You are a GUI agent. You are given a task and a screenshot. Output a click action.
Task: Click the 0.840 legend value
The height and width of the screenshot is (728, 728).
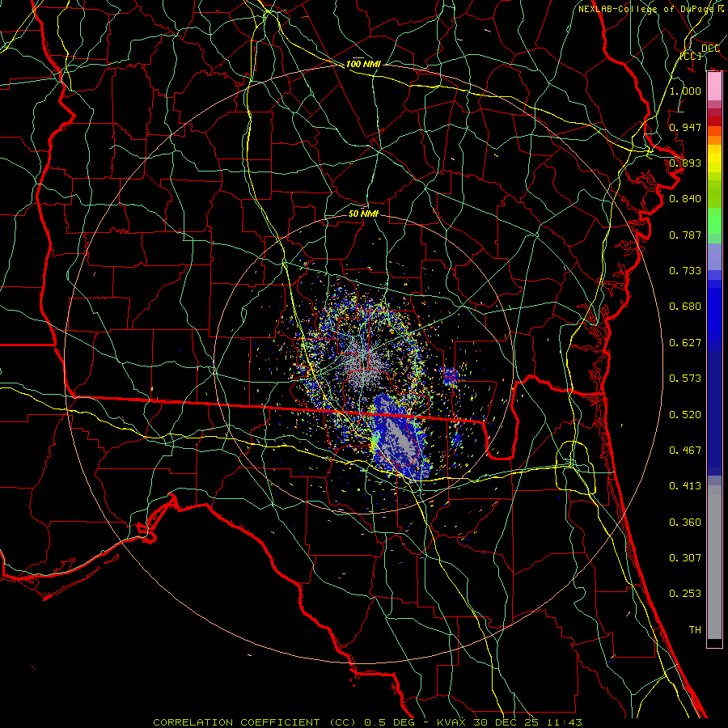[685, 199]
